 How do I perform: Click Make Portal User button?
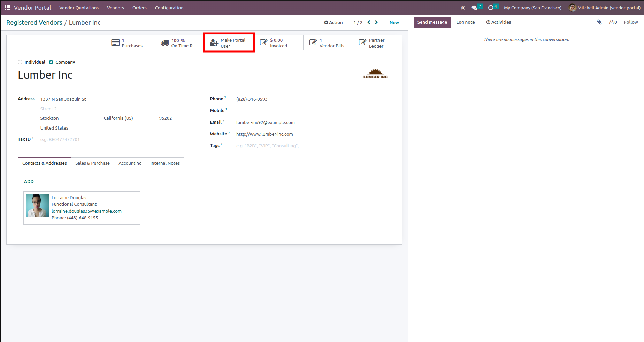tap(229, 43)
